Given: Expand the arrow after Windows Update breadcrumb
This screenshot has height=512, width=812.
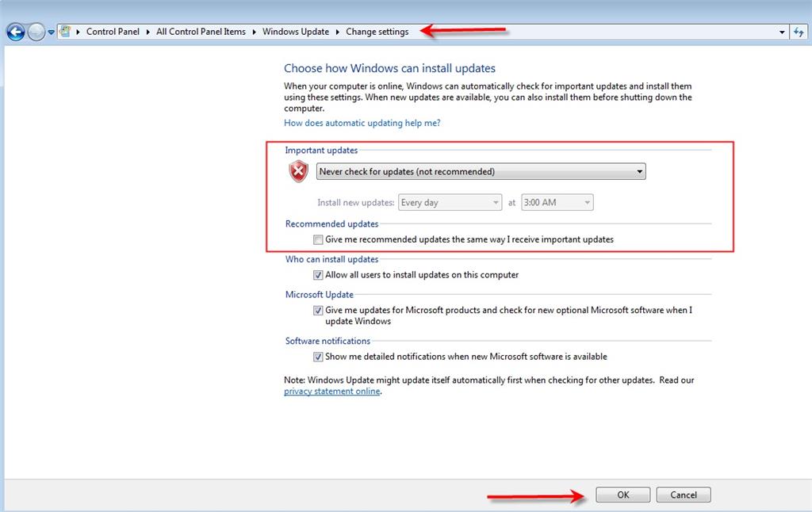Looking at the screenshot, I should pyautogui.click(x=338, y=32).
